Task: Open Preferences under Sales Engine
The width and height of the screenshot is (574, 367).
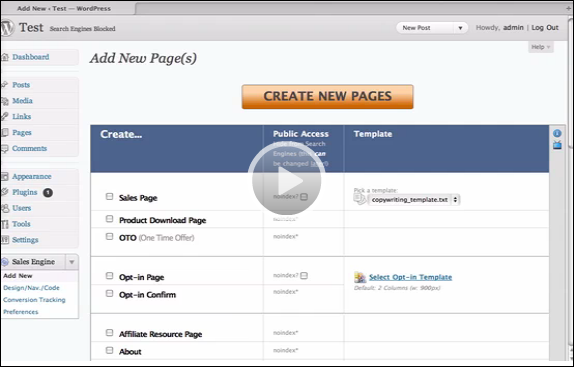Action: 21,312
